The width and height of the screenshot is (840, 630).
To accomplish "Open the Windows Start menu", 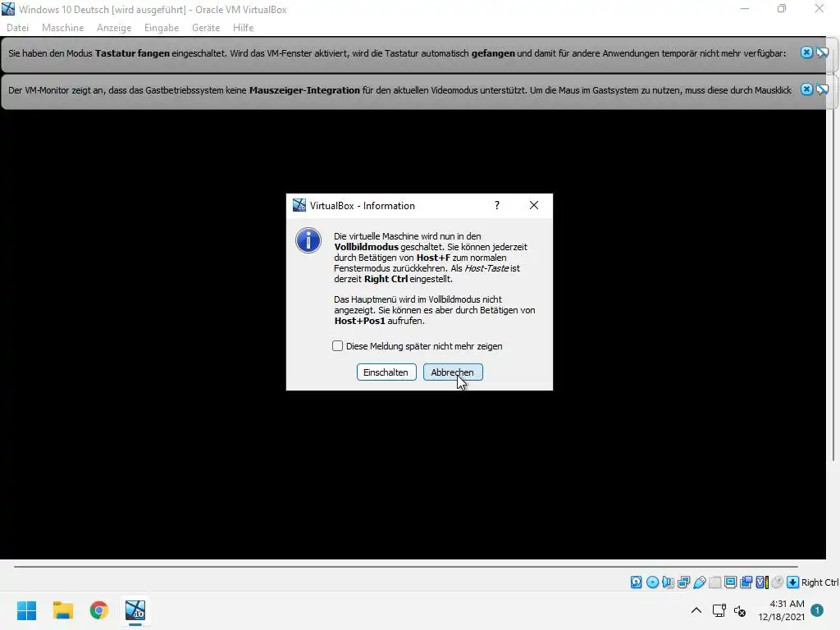I will tap(27, 610).
